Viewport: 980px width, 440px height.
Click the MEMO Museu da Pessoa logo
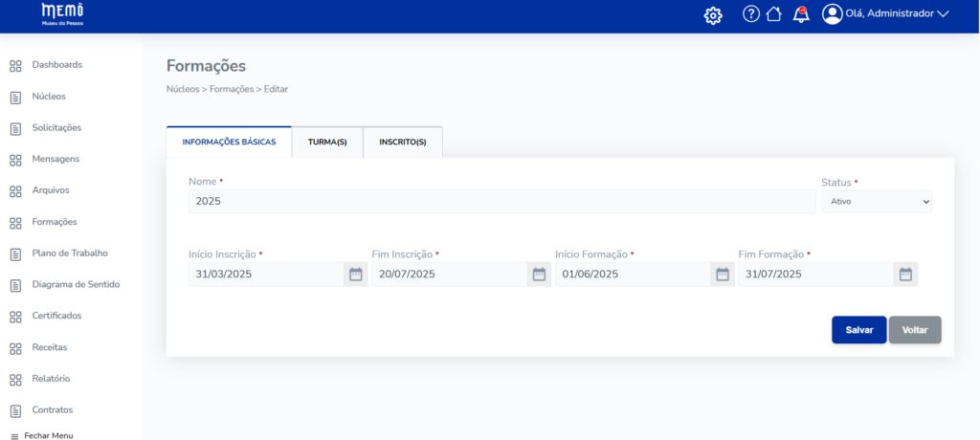tap(62, 13)
